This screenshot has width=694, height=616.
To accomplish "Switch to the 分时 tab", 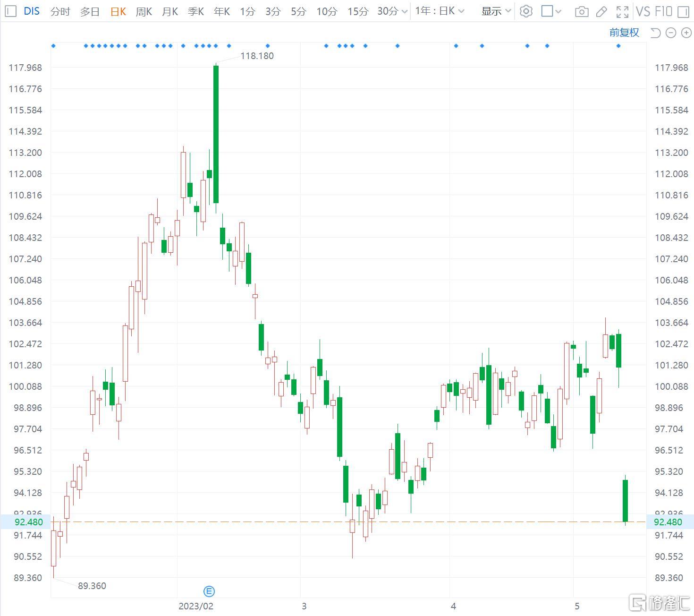I will pos(60,11).
